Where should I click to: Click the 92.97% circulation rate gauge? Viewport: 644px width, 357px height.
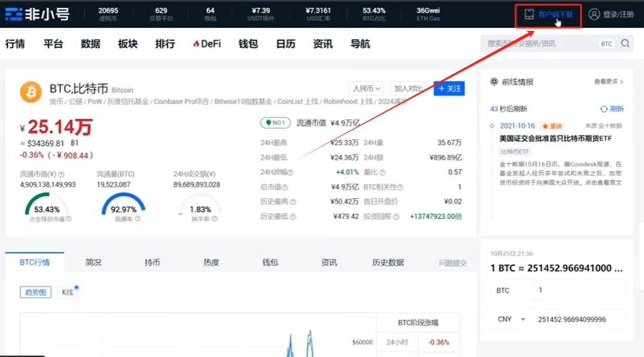pyautogui.click(x=124, y=204)
